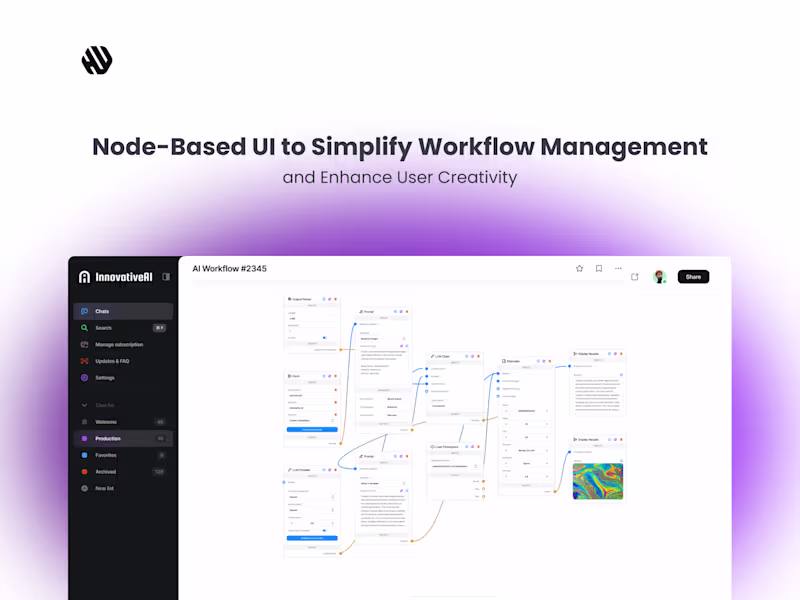This screenshot has width=800, height=600.
Task: Click the red close icon on KSampler node
Action: point(550,361)
